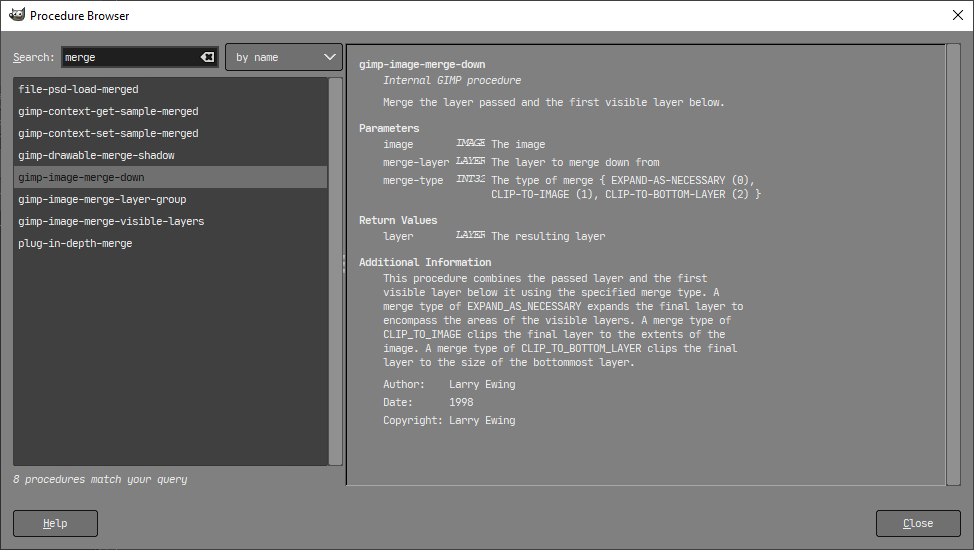Click the 'Search:' label
The height and width of the screenshot is (550, 974).
[34, 57]
